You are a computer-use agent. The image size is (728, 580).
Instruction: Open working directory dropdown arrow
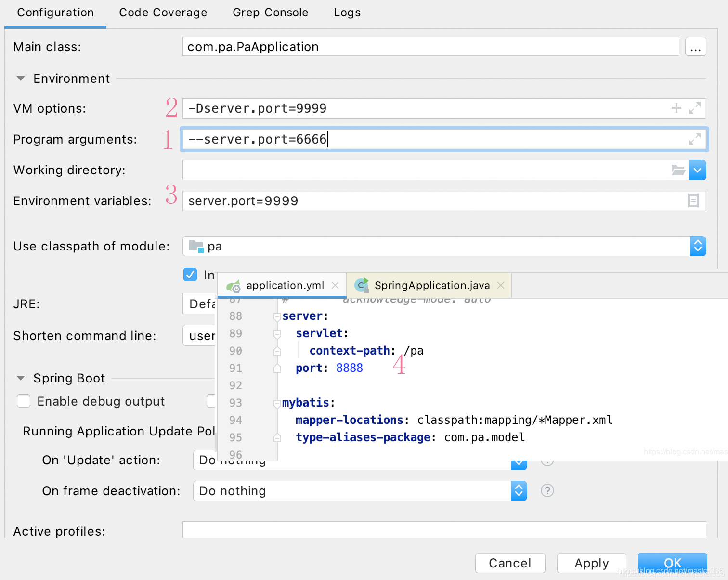[x=697, y=170]
